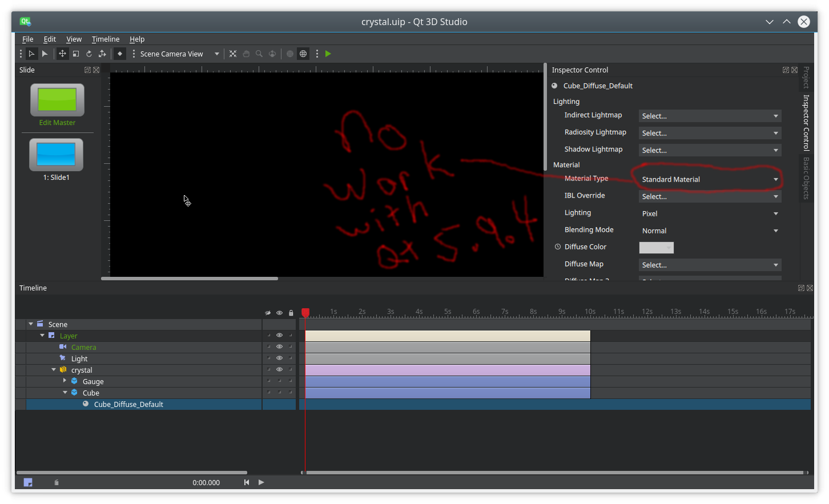Open the Scene Camera View dropdown
Screen dimensions: 829x504
[179, 54]
